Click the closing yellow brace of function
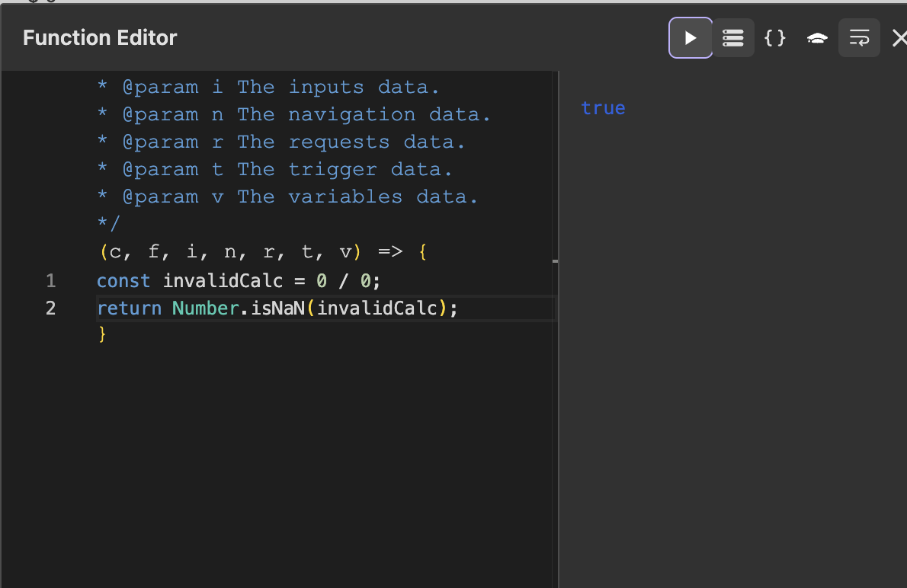The height and width of the screenshot is (588, 907). coord(102,334)
